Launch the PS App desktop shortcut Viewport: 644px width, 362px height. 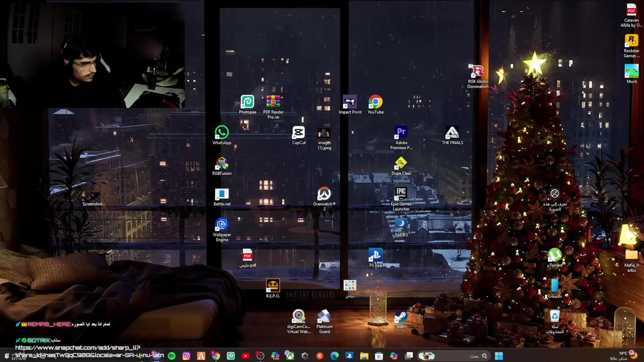(375, 258)
